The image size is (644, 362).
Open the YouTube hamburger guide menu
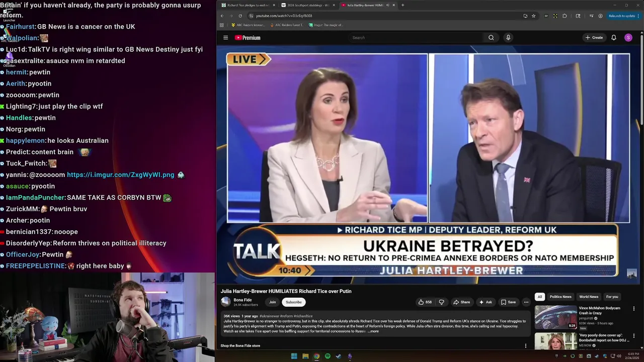coord(225,38)
